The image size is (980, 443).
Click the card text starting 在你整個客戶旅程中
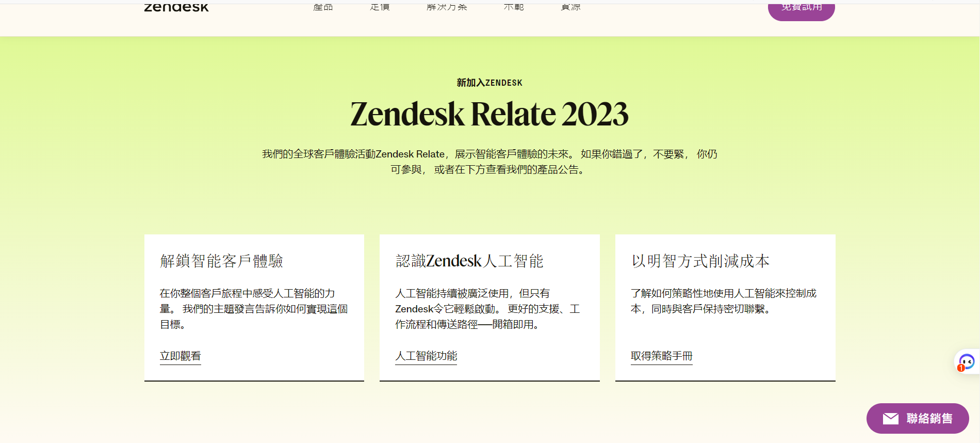pos(254,309)
